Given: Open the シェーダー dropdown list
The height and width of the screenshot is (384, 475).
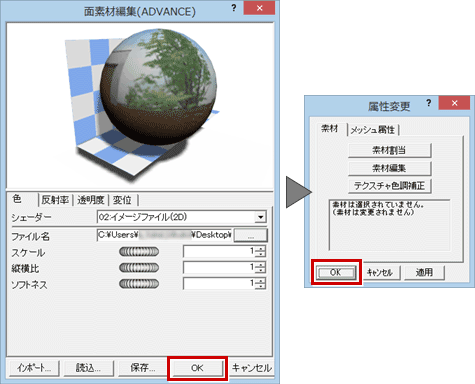Looking at the screenshot, I should point(260,217).
